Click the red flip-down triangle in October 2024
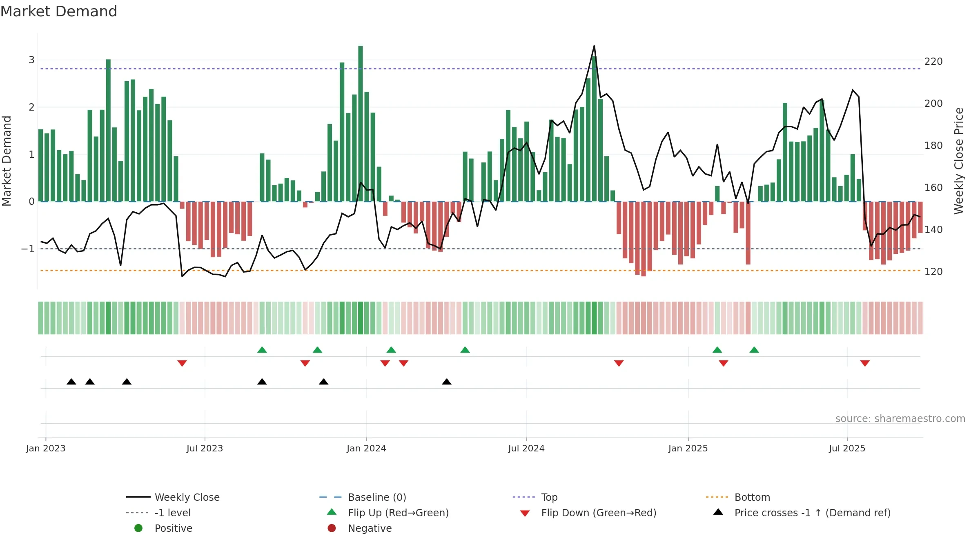The image size is (980, 551). coord(619,363)
